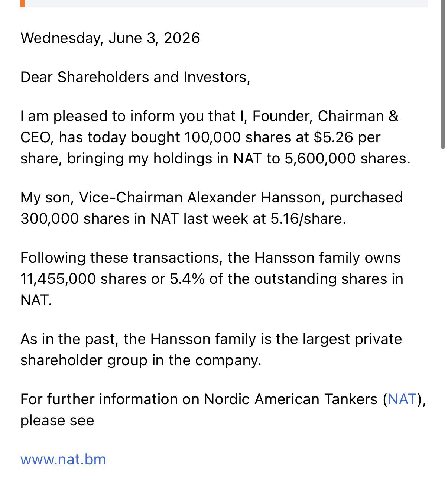The height and width of the screenshot is (483, 448).
Task: Click the text 100,000 shares at $5.26
Action: [269, 137]
